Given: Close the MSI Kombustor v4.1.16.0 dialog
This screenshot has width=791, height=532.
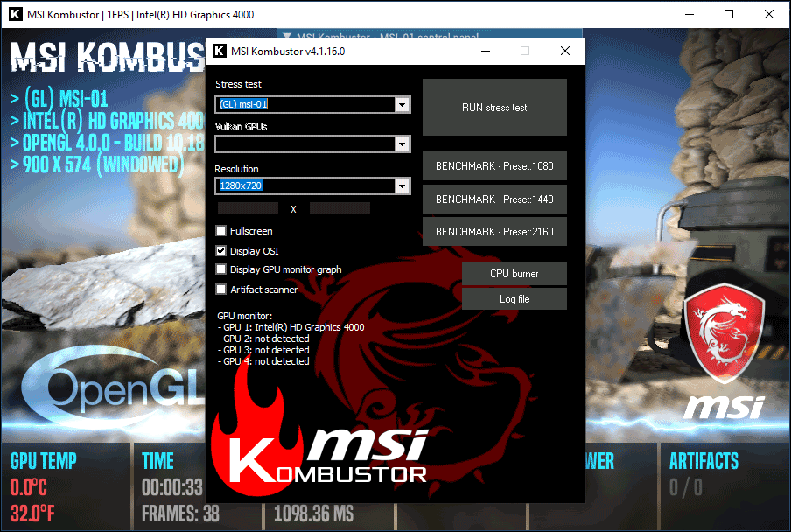Looking at the screenshot, I should [565, 51].
